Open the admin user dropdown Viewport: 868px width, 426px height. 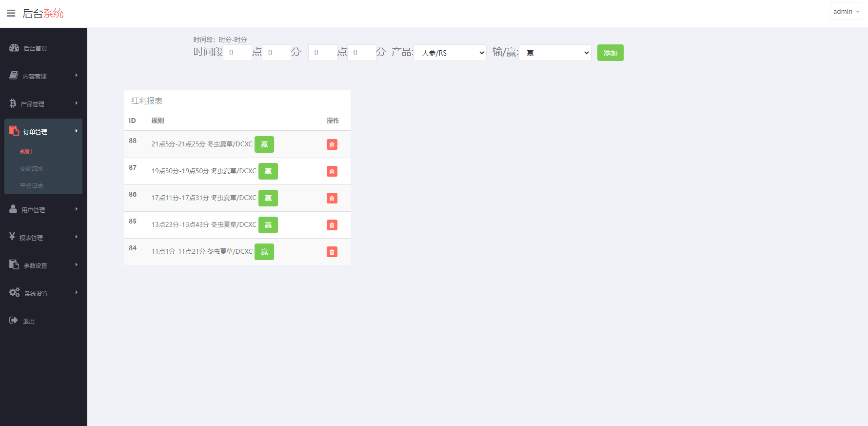pyautogui.click(x=846, y=11)
